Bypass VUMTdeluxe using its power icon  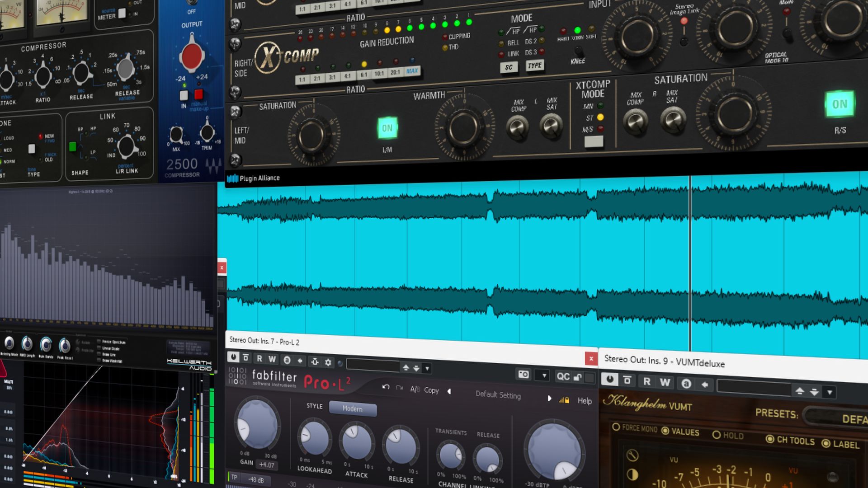[x=609, y=379]
